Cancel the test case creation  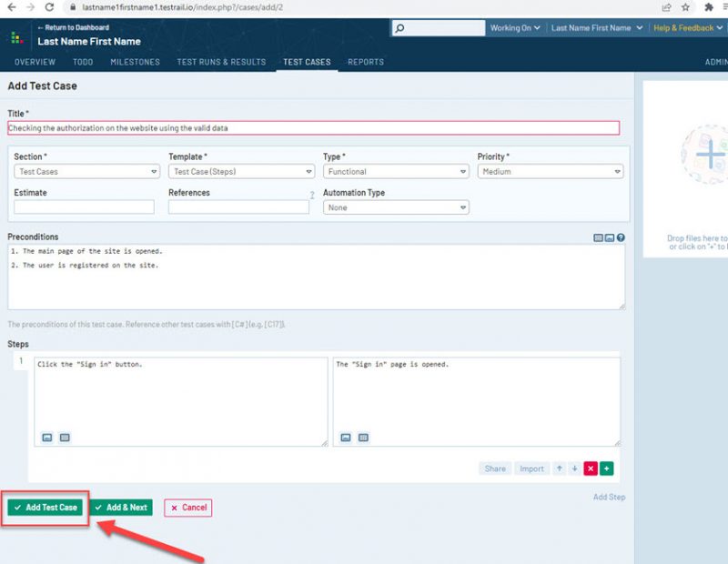[x=187, y=508]
